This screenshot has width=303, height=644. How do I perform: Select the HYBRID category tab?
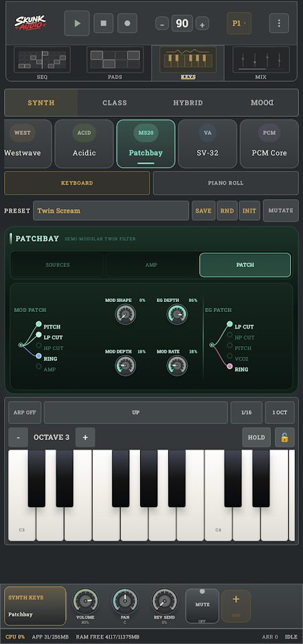(188, 103)
